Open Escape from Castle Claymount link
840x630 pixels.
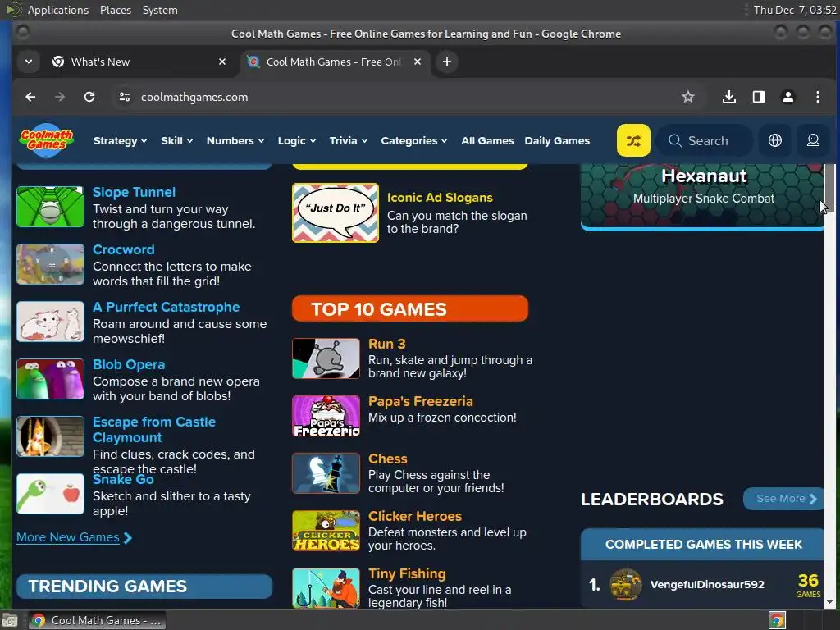pyautogui.click(x=154, y=430)
